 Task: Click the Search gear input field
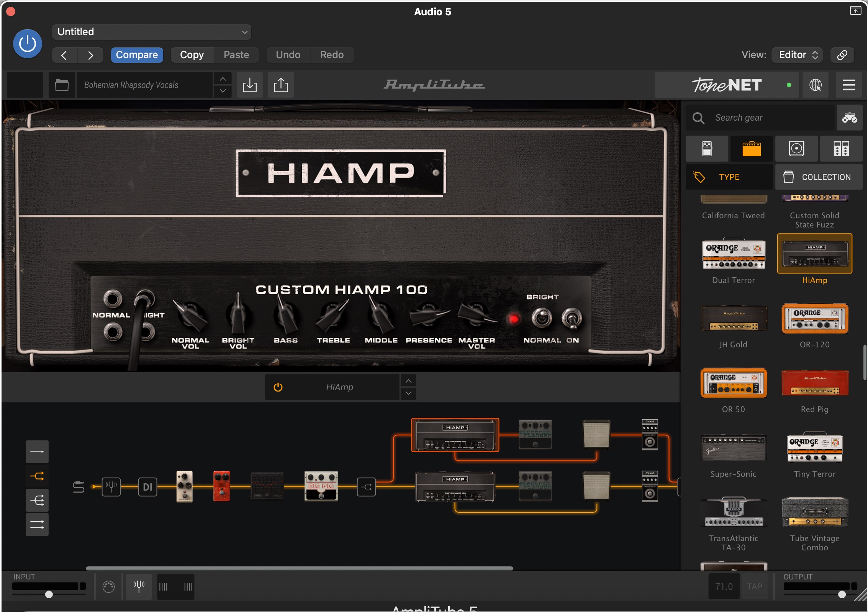(x=760, y=118)
